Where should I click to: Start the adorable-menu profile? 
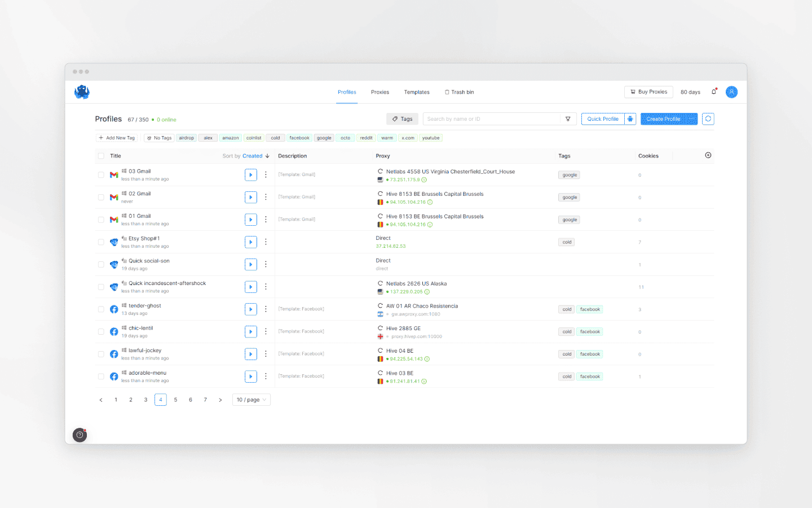251,376
